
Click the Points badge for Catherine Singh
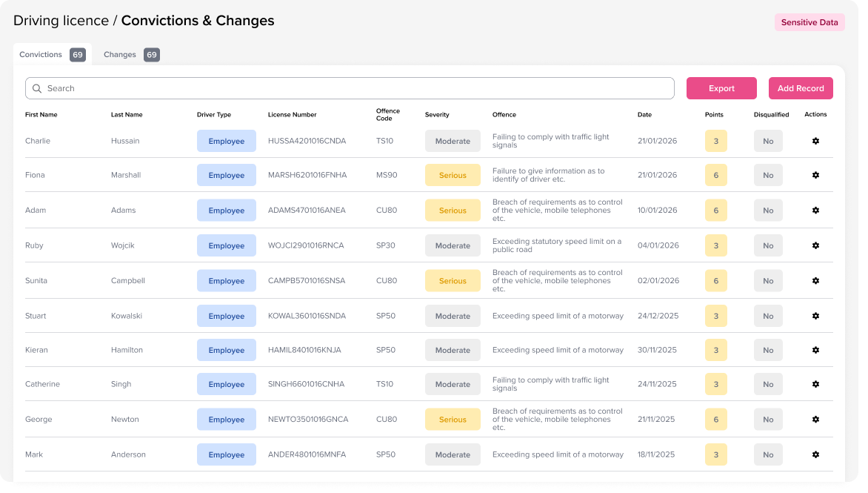pos(715,384)
